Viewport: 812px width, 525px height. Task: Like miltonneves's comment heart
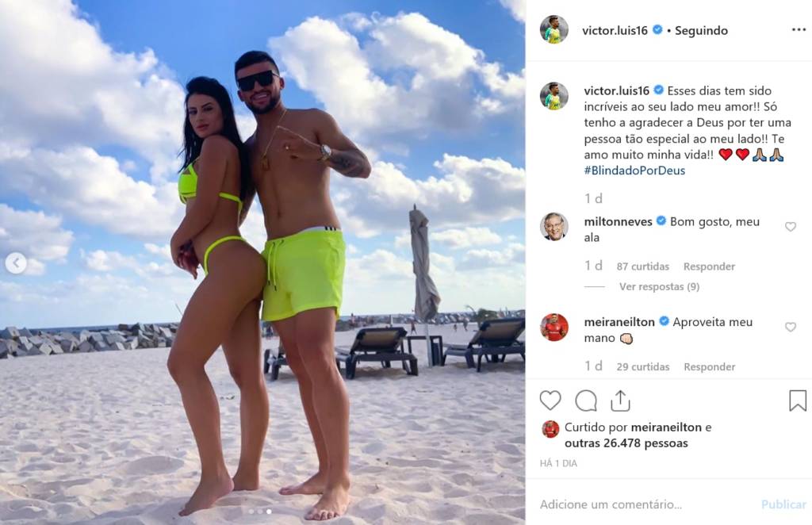pyautogui.click(x=791, y=227)
